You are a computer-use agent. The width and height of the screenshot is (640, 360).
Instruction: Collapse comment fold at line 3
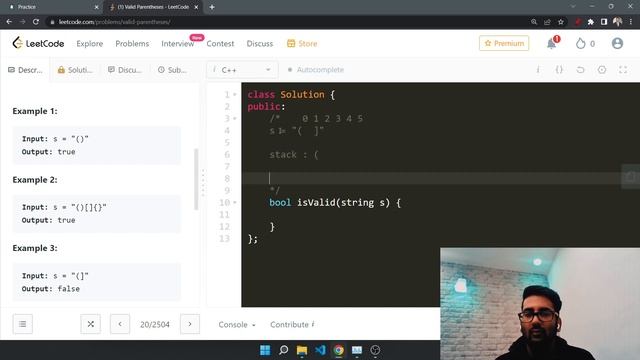pos(235,119)
